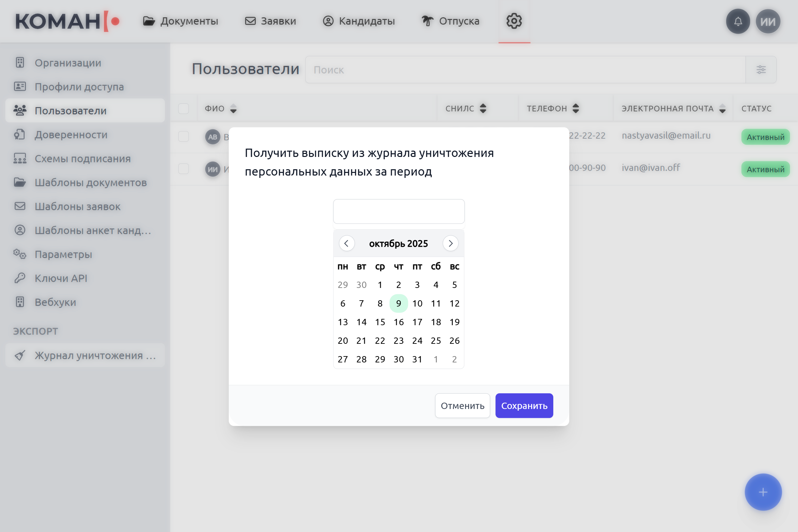
Task: Open the ИИ user avatar menu
Action: tap(768, 21)
